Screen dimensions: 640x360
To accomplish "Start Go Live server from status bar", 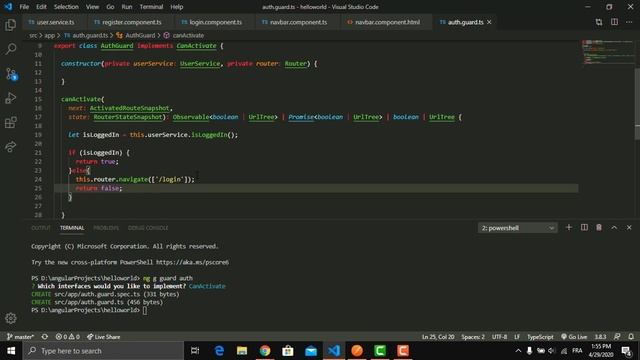I will tap(574, 337).
